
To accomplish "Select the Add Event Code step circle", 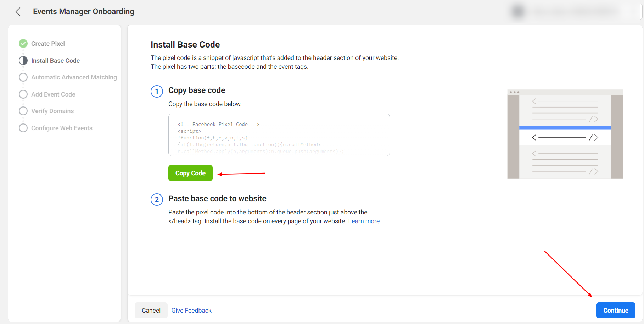I will point(23,94).
